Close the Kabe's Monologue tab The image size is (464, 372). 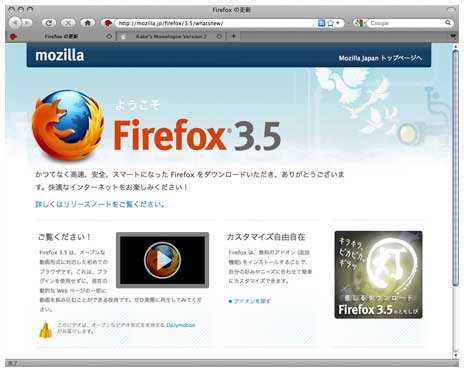219,36
